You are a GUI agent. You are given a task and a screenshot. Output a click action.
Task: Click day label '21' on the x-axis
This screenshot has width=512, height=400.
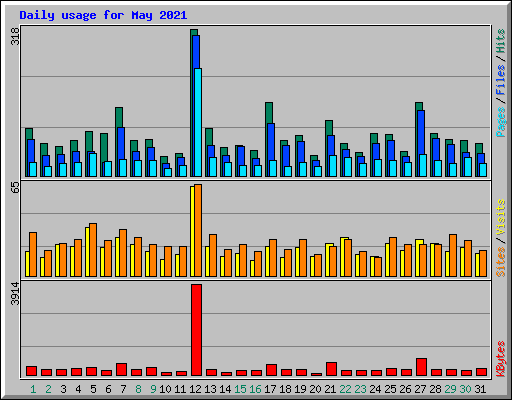click(x=330, y=389)
